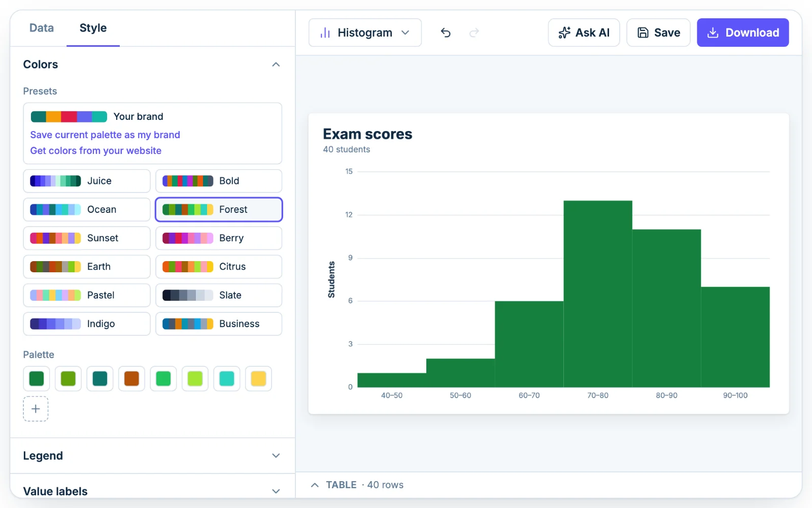Collapse the Colors section
This screenshot has height=508, width=812.
[276, 65]
